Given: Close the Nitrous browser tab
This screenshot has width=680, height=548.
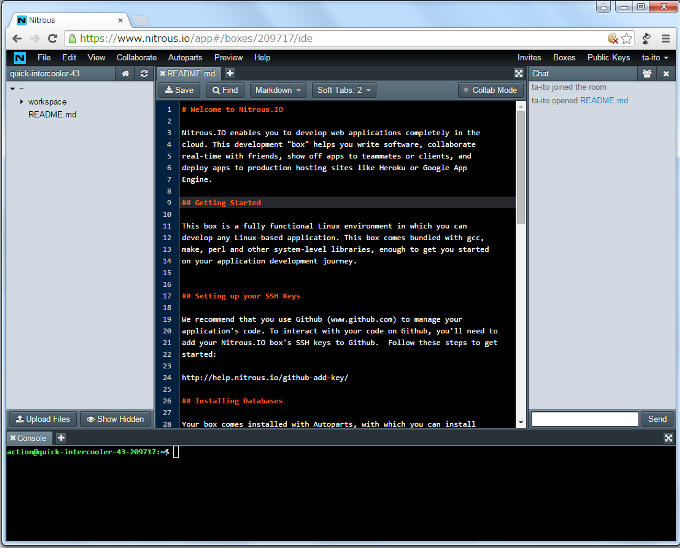Looking at the screenshot, I should pos(120,20).
